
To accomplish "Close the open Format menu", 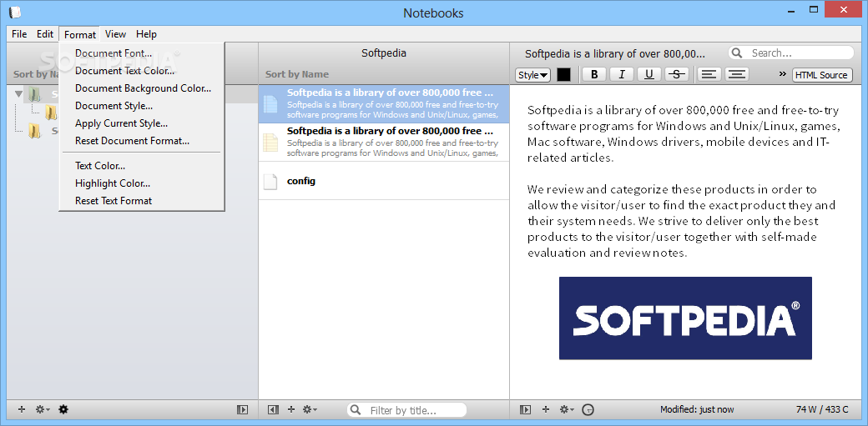I will click(x=80, y=34).
